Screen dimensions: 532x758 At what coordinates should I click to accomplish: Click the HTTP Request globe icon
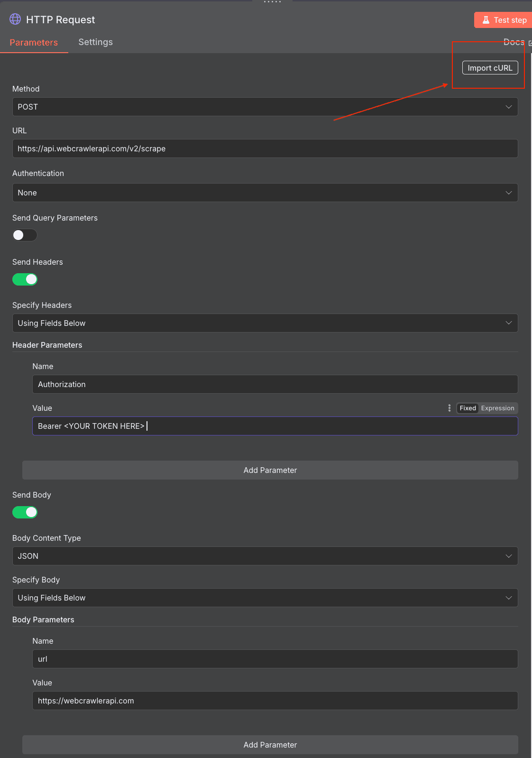15,19
